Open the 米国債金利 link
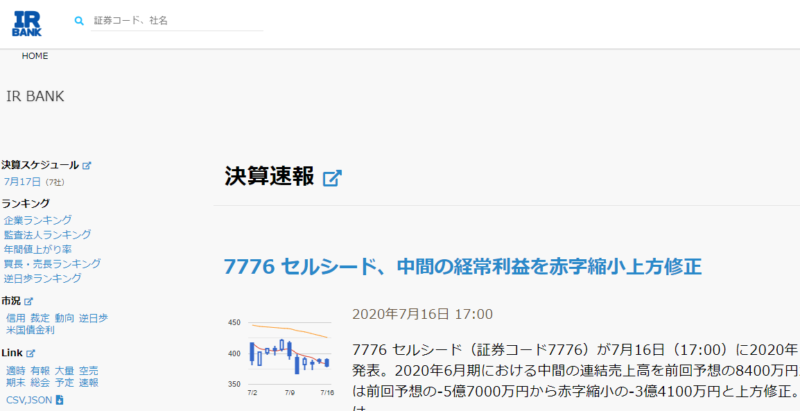800x411 pixels. 30,330
